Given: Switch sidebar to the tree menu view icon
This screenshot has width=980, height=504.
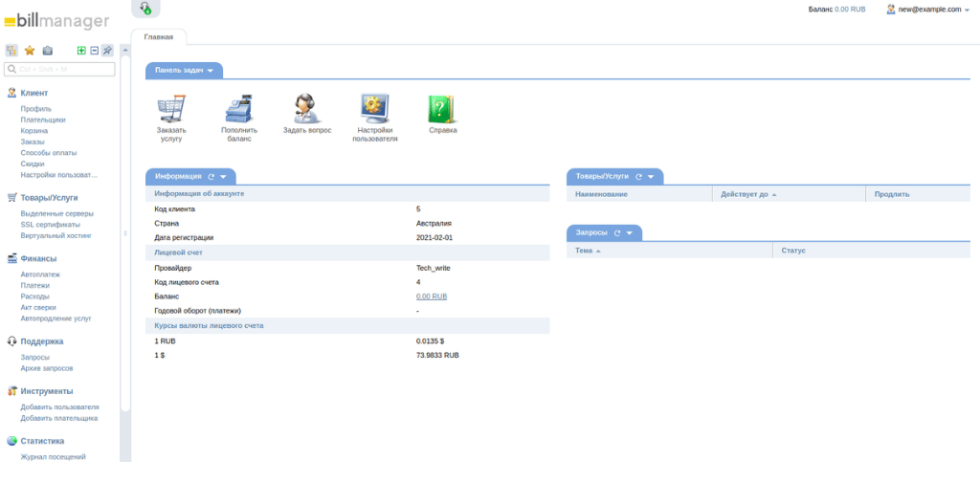Looking at the screenshot, I should (x=11, y=51).
